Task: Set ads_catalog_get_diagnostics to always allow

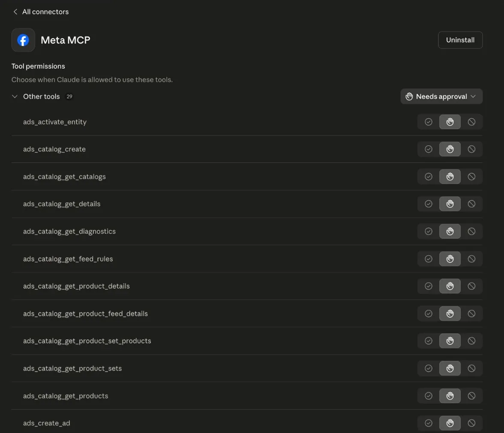Action: click(428, 232)
